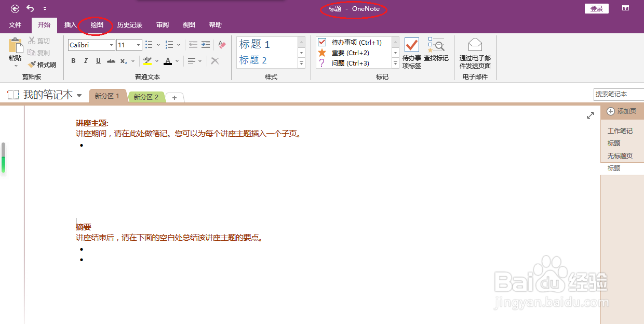Screen dimensions: 644x324
Task: Open the 文件 File menu
Action: pos(15,25)
